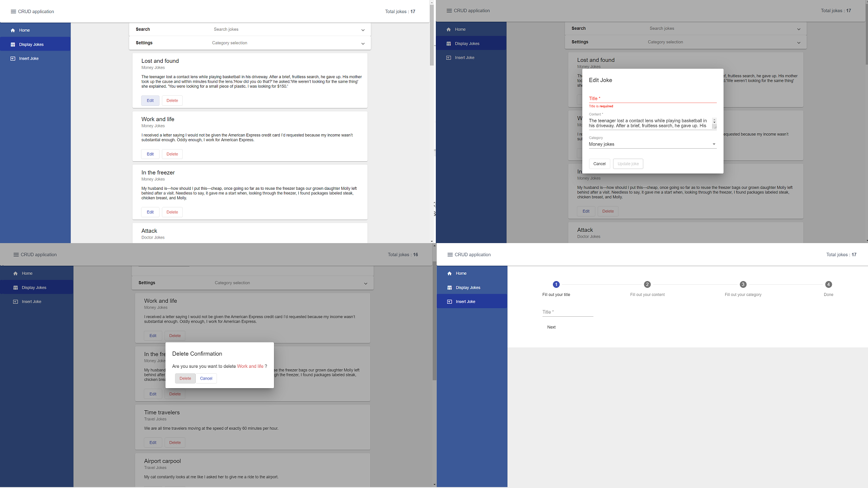This screenshot has height=488, width=868.
Task: Select 'Insert Joke' in the undimmed top-left sidebar
Action: 28,59
